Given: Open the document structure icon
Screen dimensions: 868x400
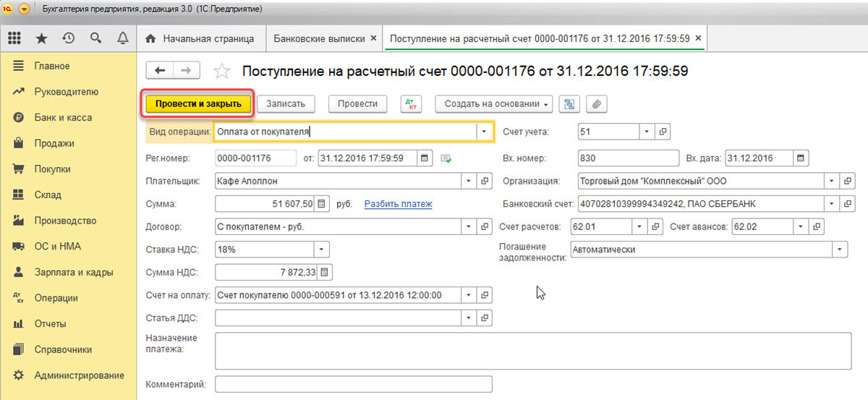Looking at the screenshot, I should tap(570, 104).
